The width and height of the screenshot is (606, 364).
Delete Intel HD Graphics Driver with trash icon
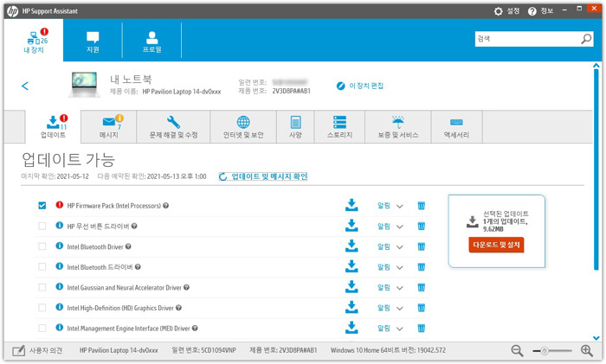point(422,308)
